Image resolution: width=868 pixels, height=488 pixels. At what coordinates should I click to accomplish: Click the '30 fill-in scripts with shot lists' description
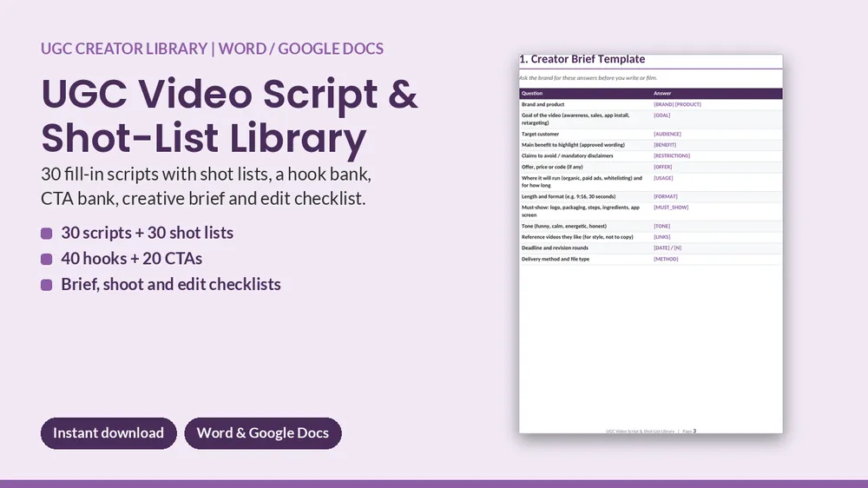click(x=206, y=186)
